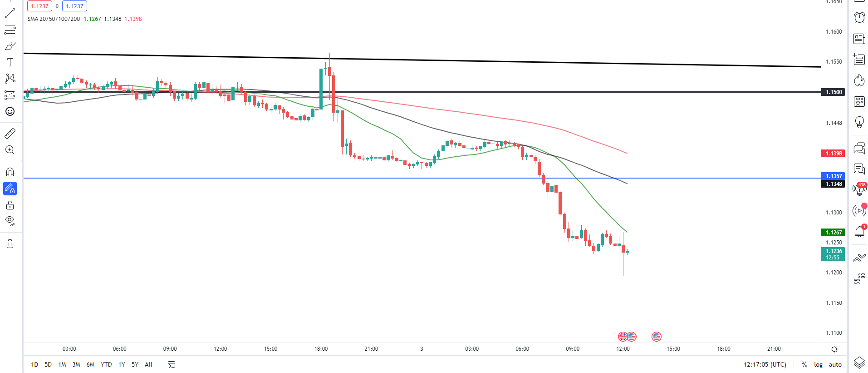Viewport: 868px width, 373px height.
Task: Select the Text annotation tool
Action: [x=10, y=62]
